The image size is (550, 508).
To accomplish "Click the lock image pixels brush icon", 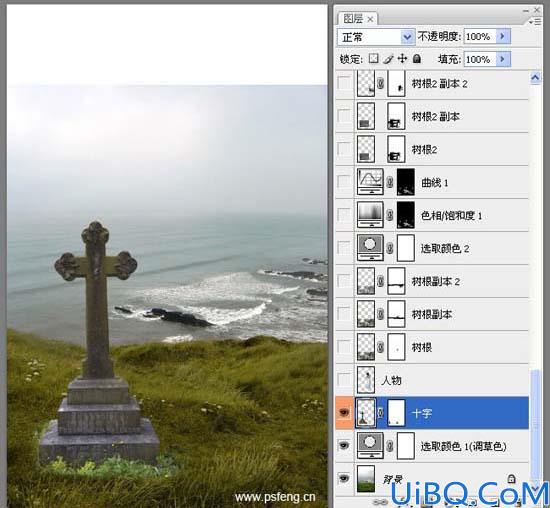I will coord(388,59).
